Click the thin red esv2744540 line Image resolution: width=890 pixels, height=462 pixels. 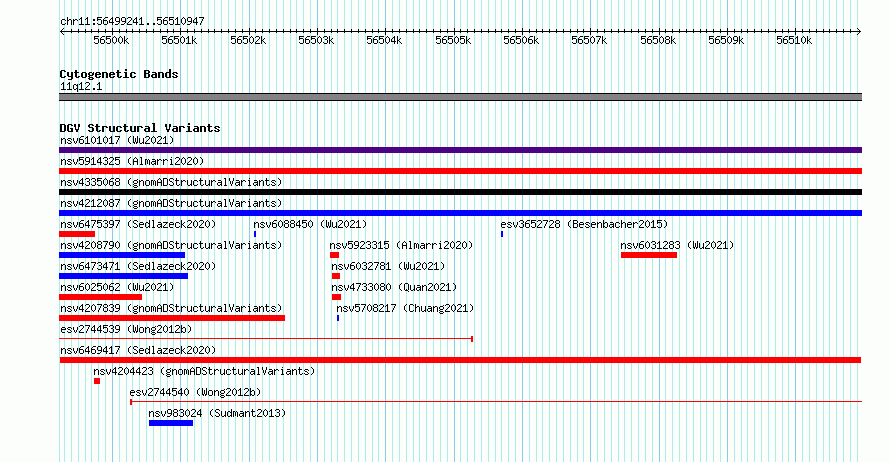click(x=496, y=402)
